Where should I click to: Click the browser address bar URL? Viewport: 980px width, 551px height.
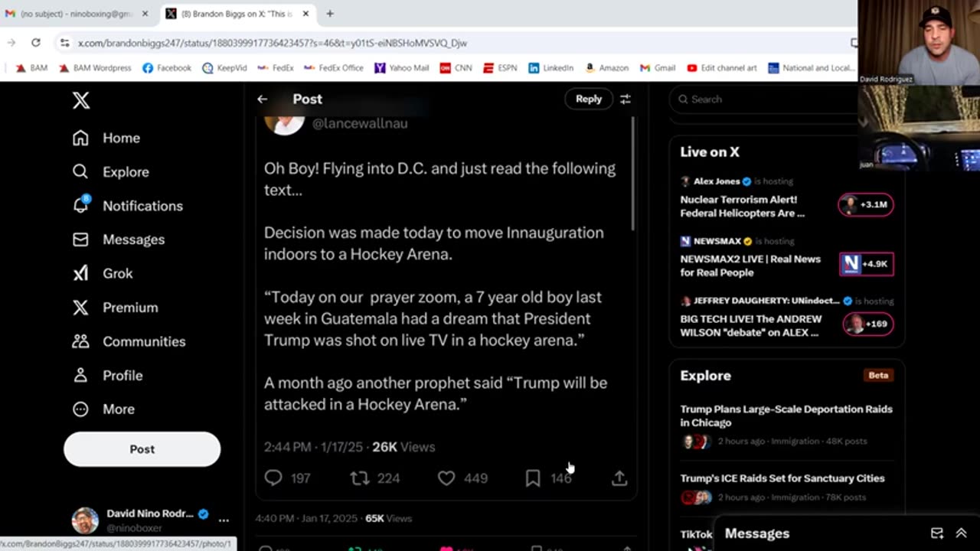click(x=273, y=43)
